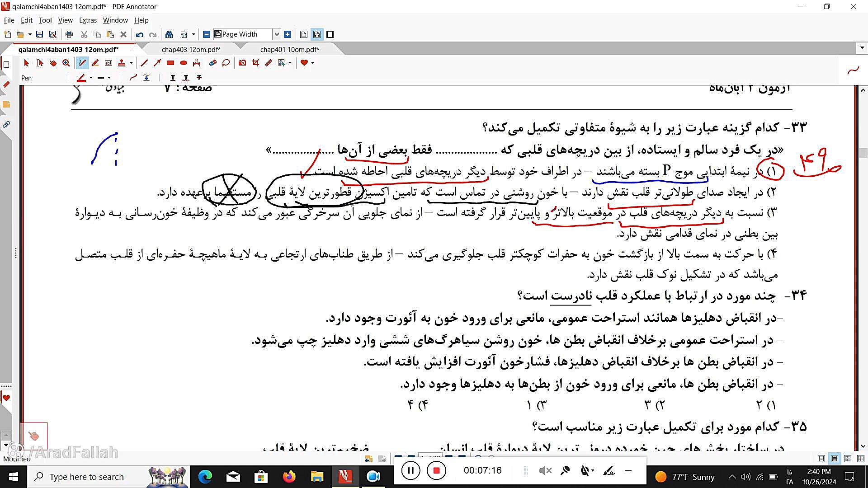Toggle system audio mute in recorder
868x488 pixels.
point(545,471)
